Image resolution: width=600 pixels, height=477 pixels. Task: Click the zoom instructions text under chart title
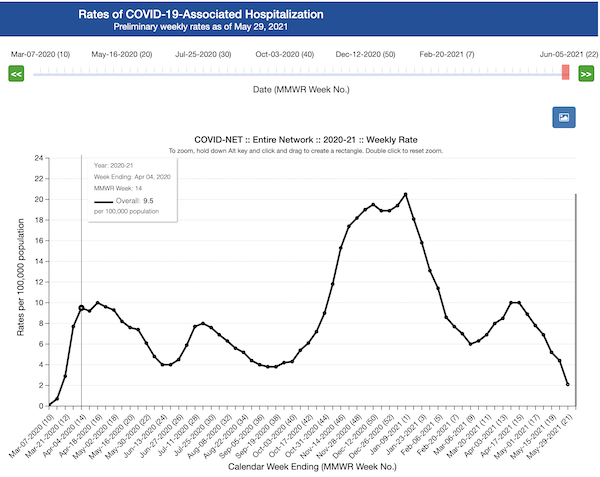click(x=306, y=151)
